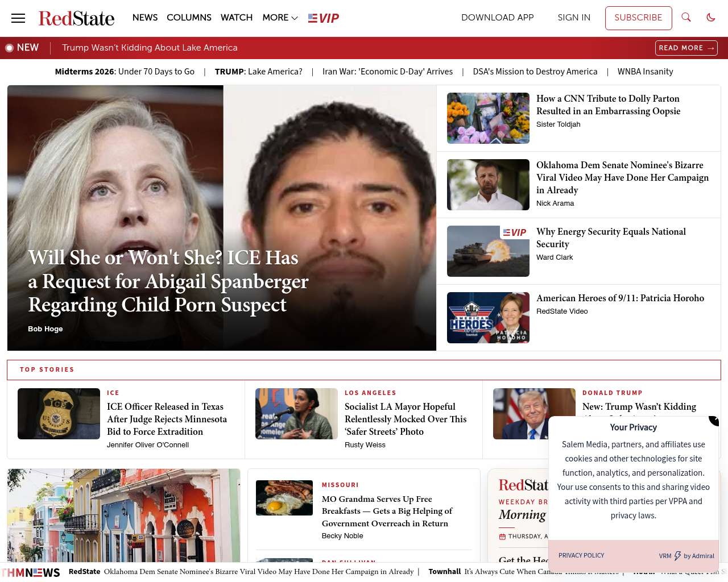Open the bottom ticker Oklahoma Dem Senate Nominee headline
Screen dimensions: 728x582
259,572
